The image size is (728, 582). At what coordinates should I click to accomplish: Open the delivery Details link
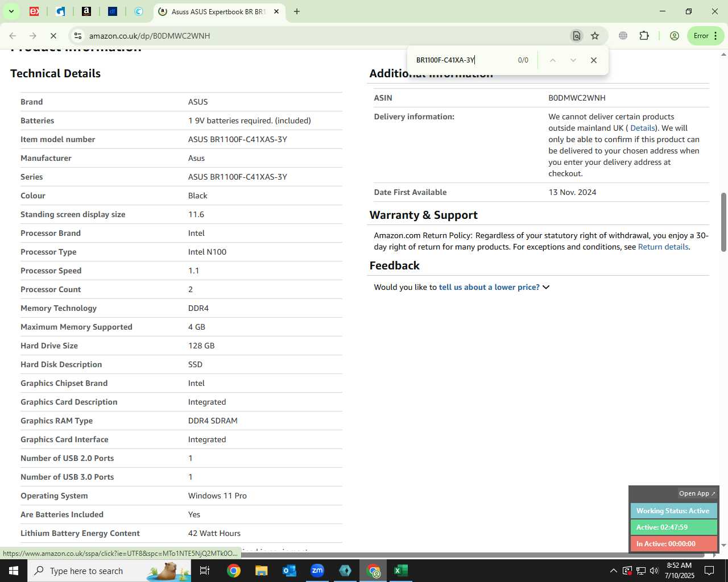(x=643, y=128)
